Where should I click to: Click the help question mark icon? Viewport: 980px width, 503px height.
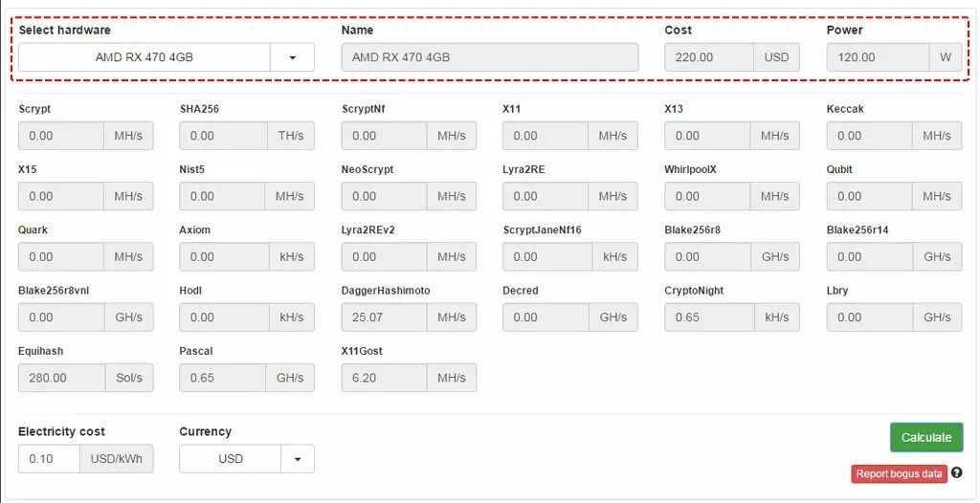pos(957,473)
